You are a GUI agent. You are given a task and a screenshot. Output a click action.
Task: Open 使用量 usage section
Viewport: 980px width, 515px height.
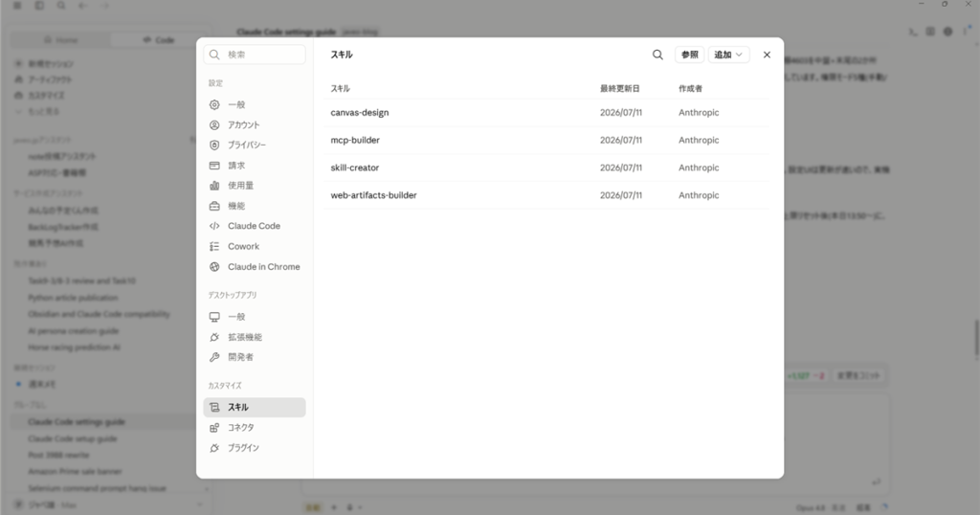pyautogui.click(x=255, y=186)
